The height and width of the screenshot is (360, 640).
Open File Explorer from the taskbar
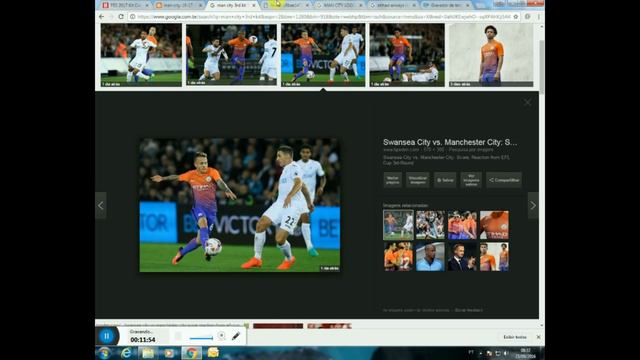pos(148,353)
